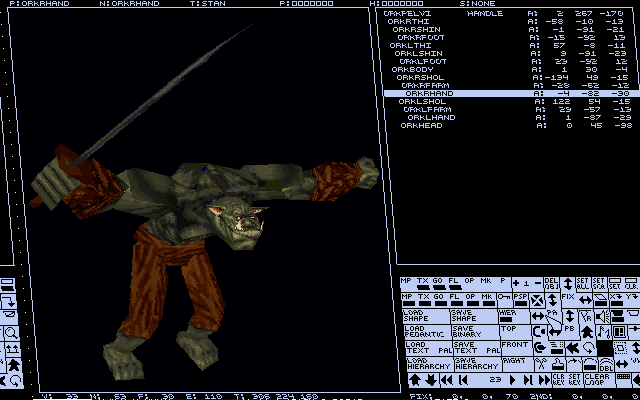Click the big down arrow at bottom bar start
The width and height of the screenshot is (640, 400).
[x=431, y=380]
